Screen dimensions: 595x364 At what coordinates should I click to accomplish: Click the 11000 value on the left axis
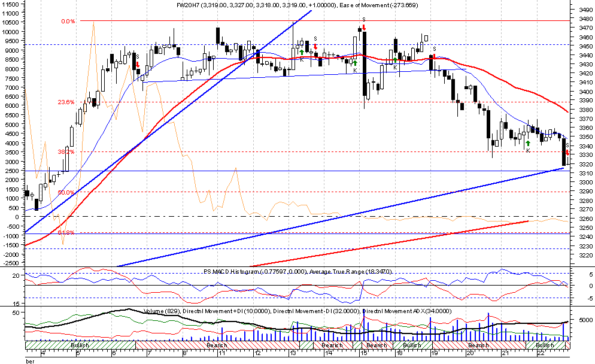[x=11, y=13]
